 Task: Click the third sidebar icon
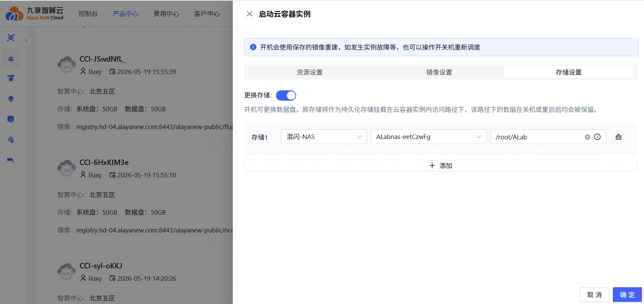[x=11, y=78]
